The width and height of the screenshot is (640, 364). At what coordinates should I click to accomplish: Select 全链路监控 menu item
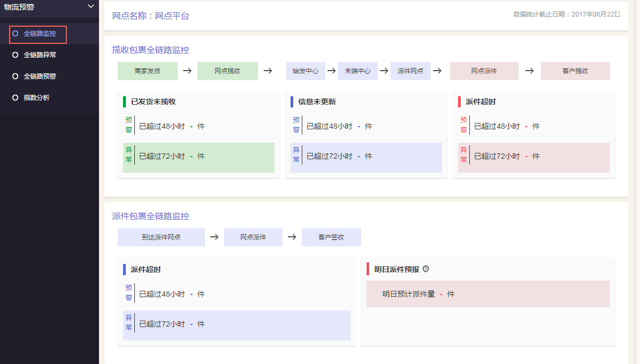[39, 34]
